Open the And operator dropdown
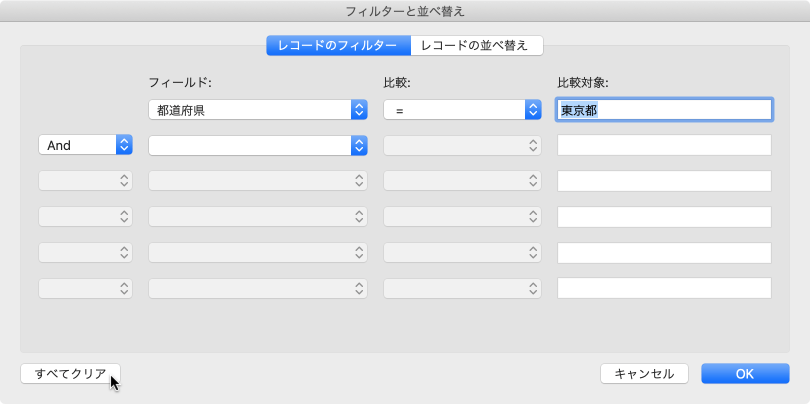 point(85,145)
